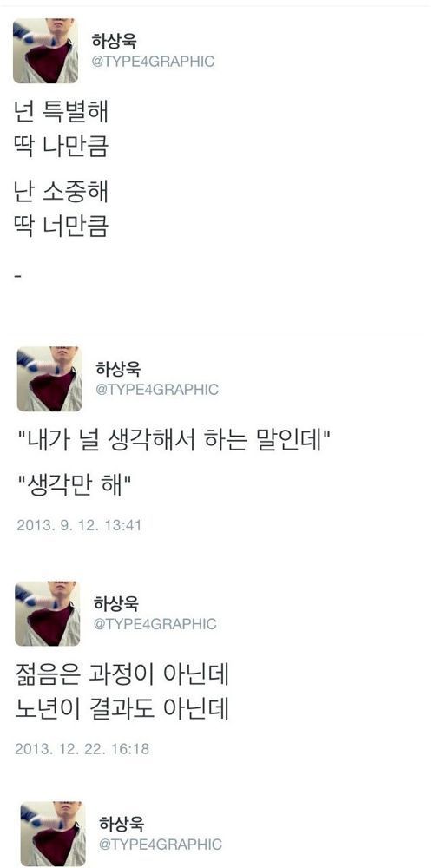Open the 2013. 12. 22. 16:18 timestamp

pyautogui.click(x=82, y=749)
